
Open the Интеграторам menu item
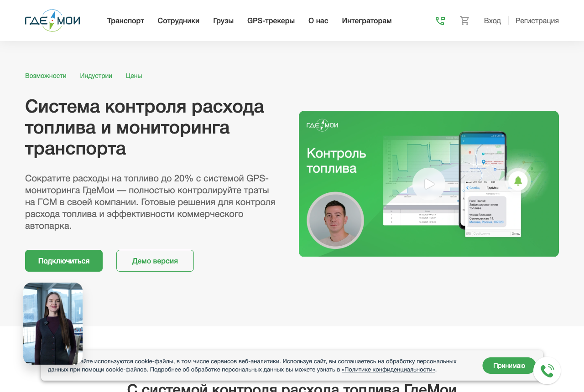coord(367,21)
